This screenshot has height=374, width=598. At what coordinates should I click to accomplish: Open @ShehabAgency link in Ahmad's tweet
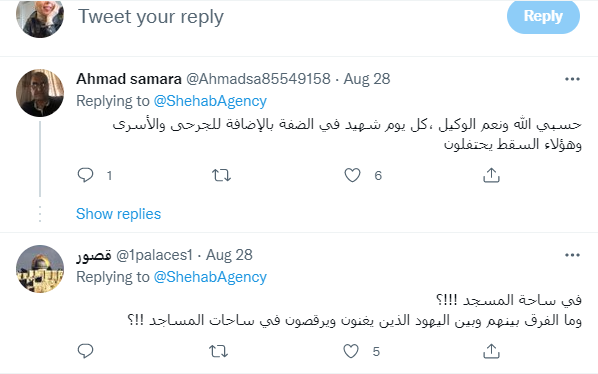pyautogui.click(x=210, y=101)
